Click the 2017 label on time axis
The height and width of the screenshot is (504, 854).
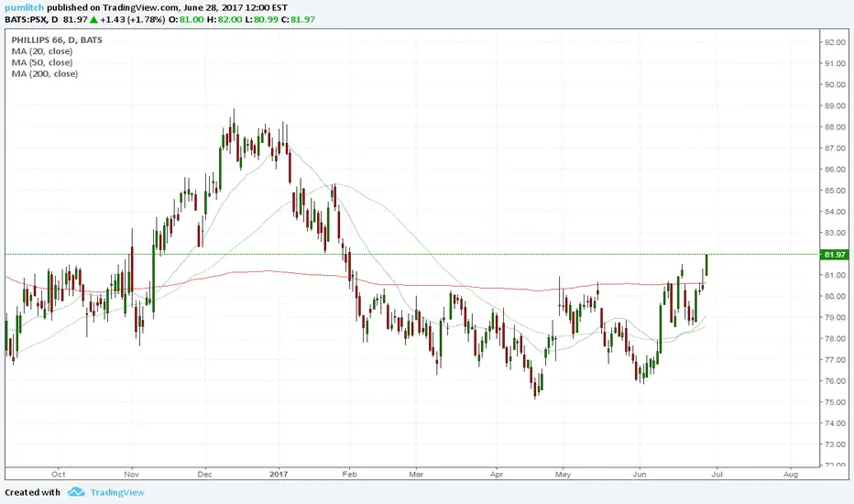pyautogui.click(x=279, y=474)
